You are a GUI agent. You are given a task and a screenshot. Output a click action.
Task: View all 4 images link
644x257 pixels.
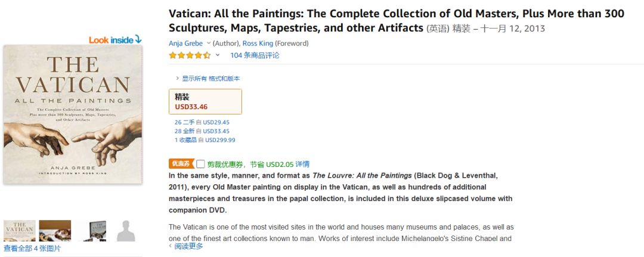pyautogui.click(x=32, y=249)
